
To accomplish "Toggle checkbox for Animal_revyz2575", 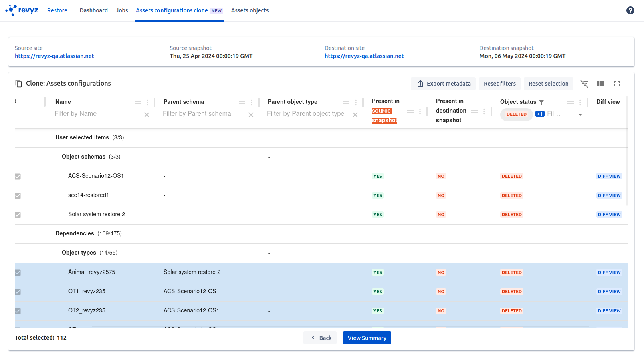I will tap(18, 273).
